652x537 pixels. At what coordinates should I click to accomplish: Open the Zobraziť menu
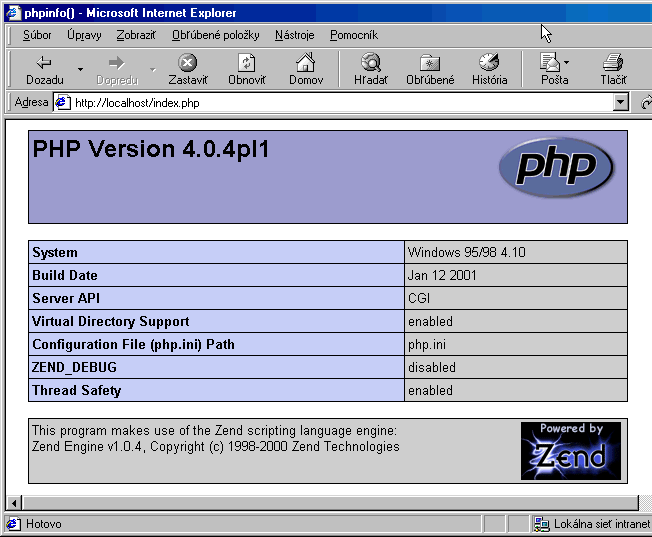[136, 35]
